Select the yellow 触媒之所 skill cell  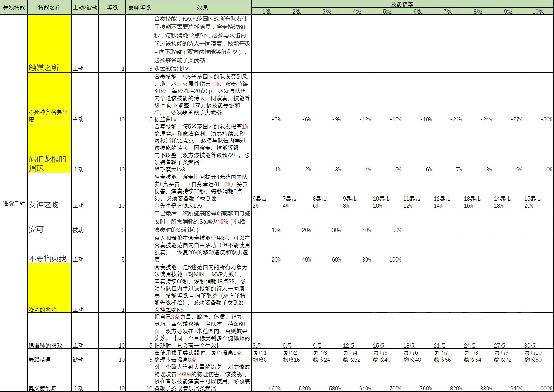click(x=49, y=44)
